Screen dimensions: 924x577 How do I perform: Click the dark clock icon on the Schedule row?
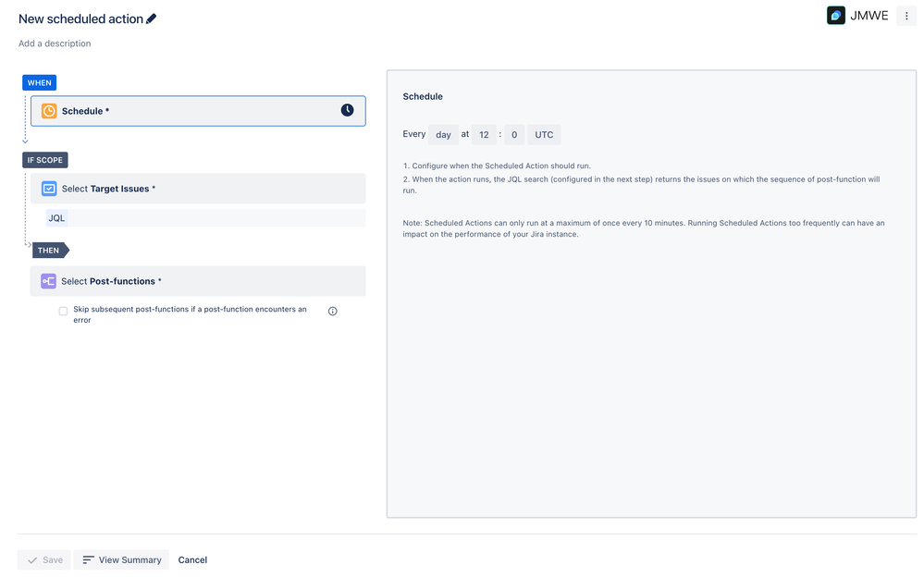click(x=347, y=109)
